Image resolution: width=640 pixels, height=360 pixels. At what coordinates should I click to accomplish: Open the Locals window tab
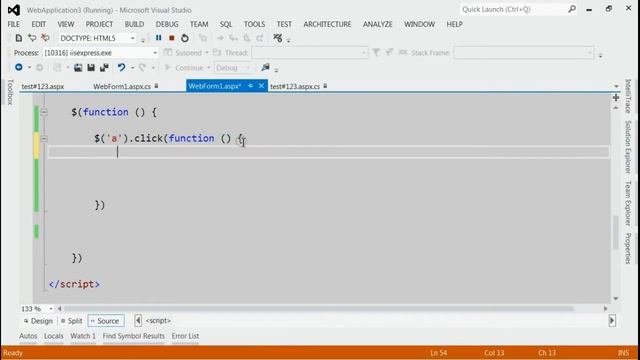tap(53, 336)
